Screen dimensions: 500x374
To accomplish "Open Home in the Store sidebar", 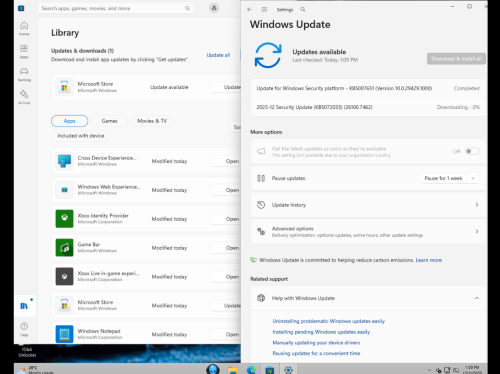I will pos(24,28).
